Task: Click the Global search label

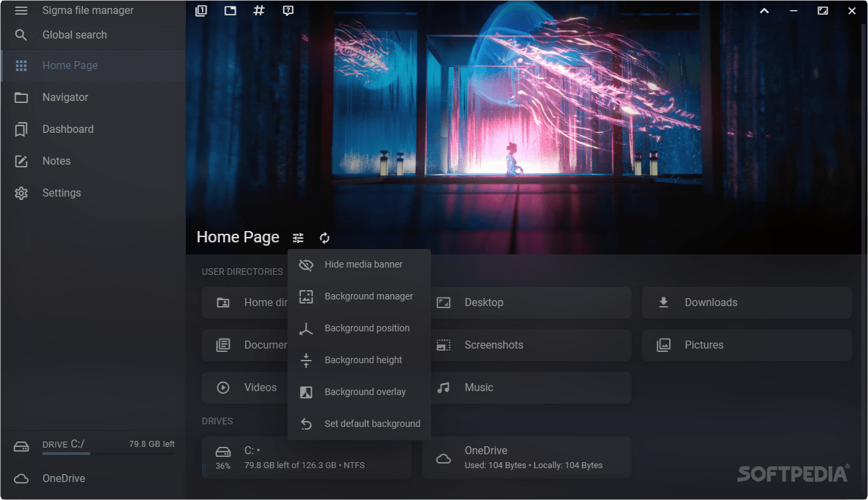Action: pyautogui.click(x=74, y=35)
